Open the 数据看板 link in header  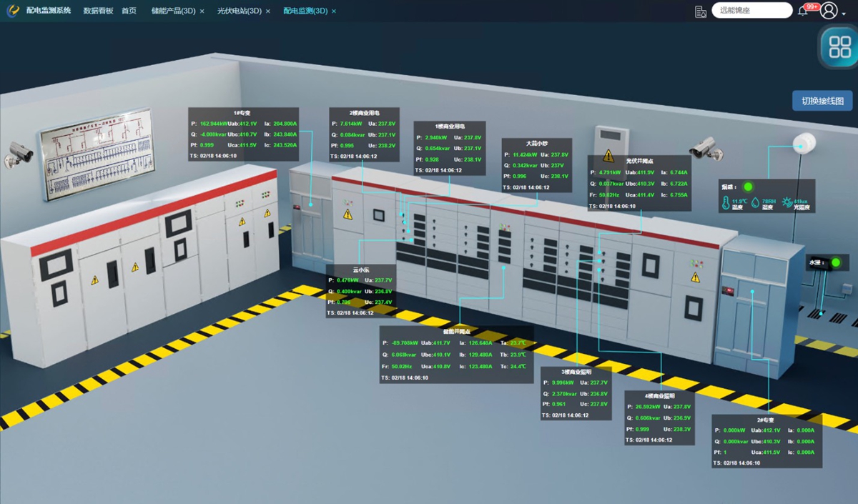pyautogui.click(x=98, y=11)
